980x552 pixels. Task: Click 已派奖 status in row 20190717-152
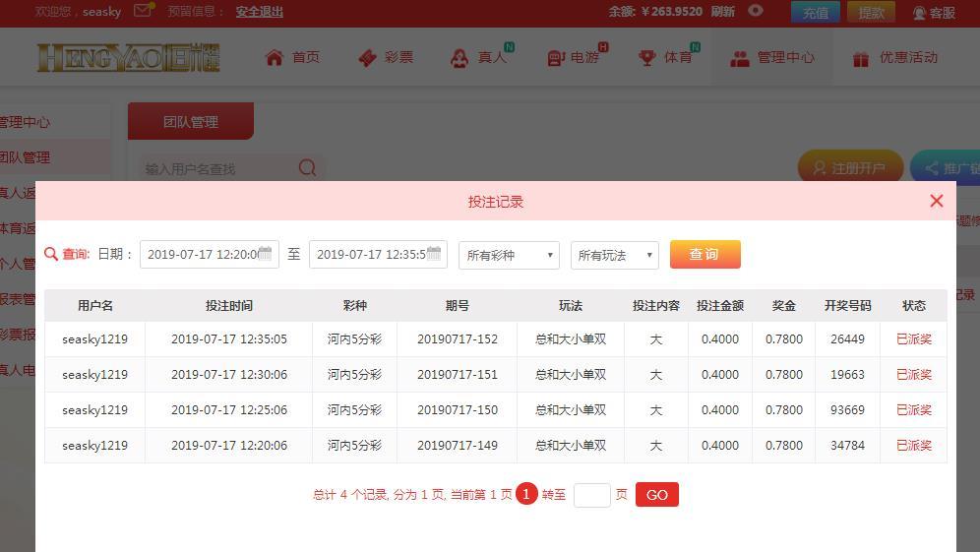914,339
